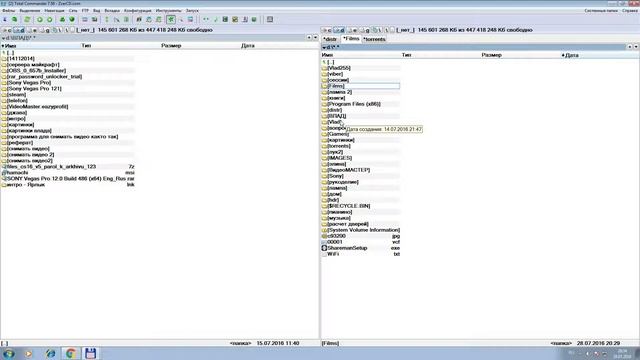The width and height of the screenshot is (640, 360).
Task: Open the Конфигурация menu
Action: coord(138,11)
